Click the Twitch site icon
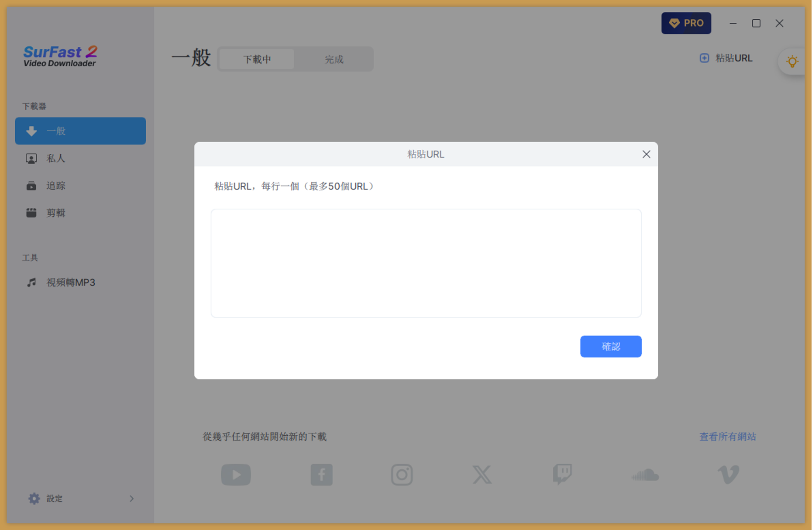Image resolution: width=812 pixels, height=530 pixels. tap(562, 475)
